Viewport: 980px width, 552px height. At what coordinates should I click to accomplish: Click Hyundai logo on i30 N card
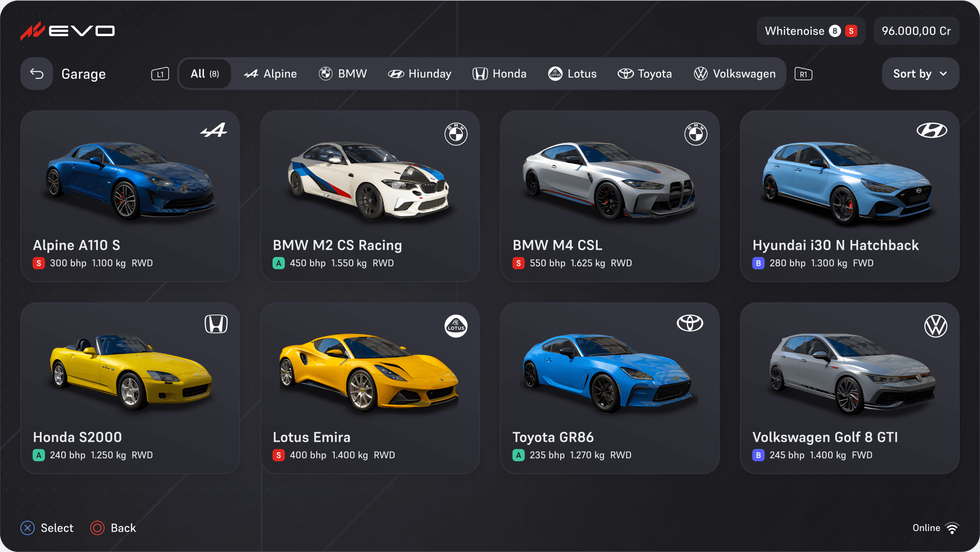932,130
